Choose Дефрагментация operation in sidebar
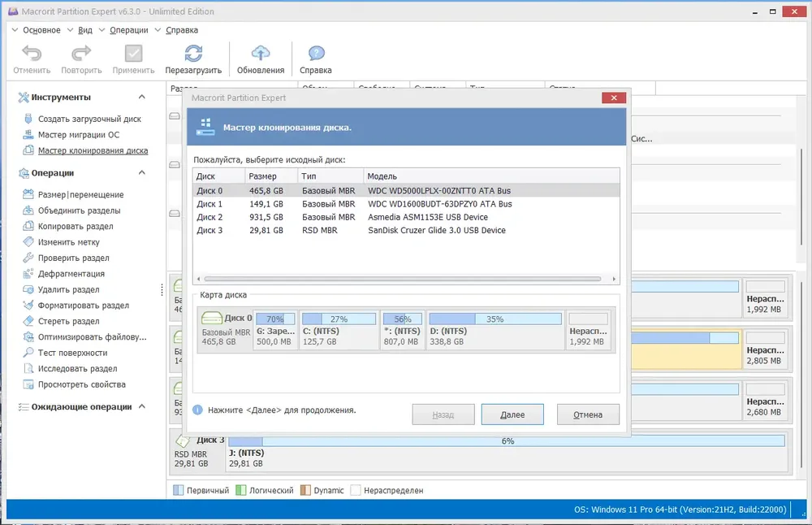The image size is (812, 525). click(x=71, y=274)
